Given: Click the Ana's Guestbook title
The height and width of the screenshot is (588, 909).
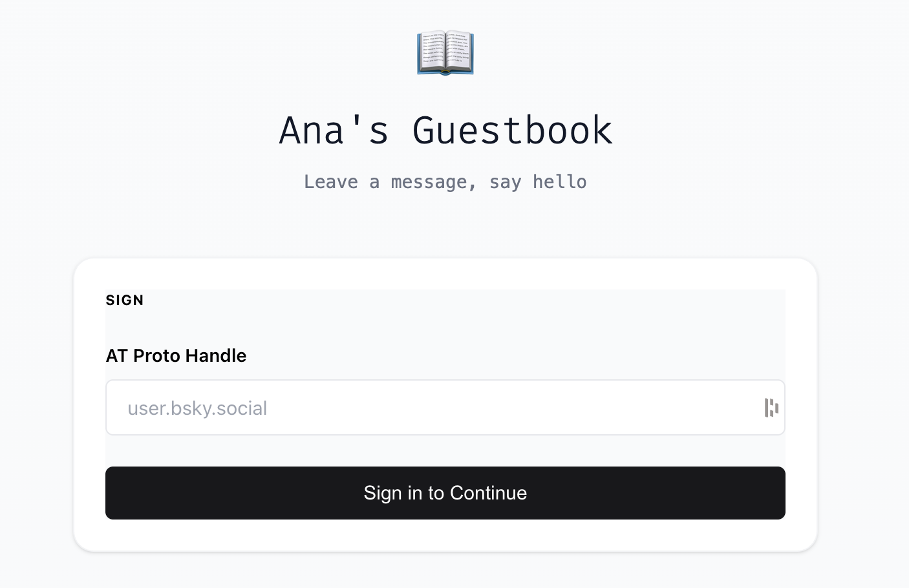Looking at the screenshot, I should (x=445, y=131).
